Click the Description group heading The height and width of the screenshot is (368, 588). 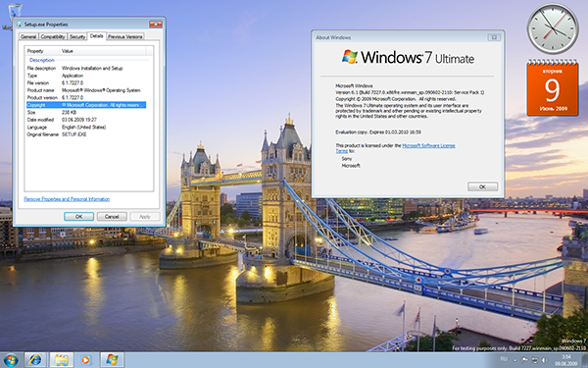(42, 60)
